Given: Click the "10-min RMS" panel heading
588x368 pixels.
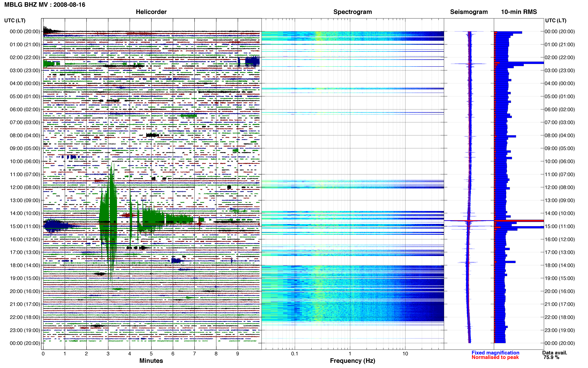Looking at the screenshot, I should click(519, 12).
